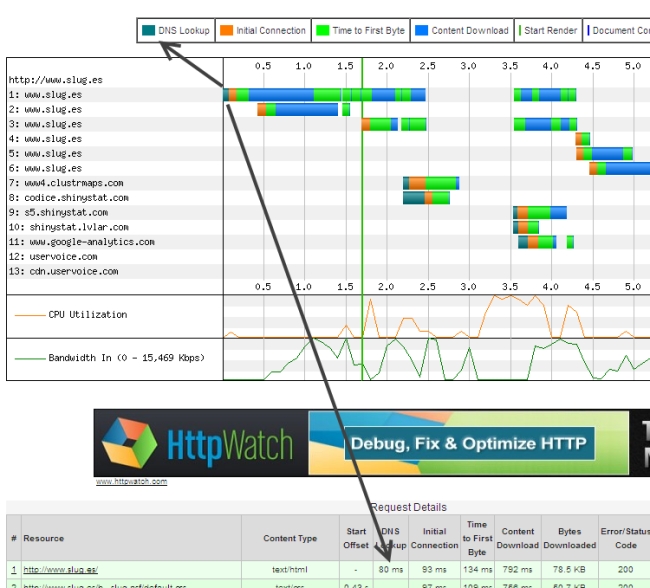650x588 pixels.
Task: Open the HttpWatch logo in the banner
Action: click(x=198, y=445)
